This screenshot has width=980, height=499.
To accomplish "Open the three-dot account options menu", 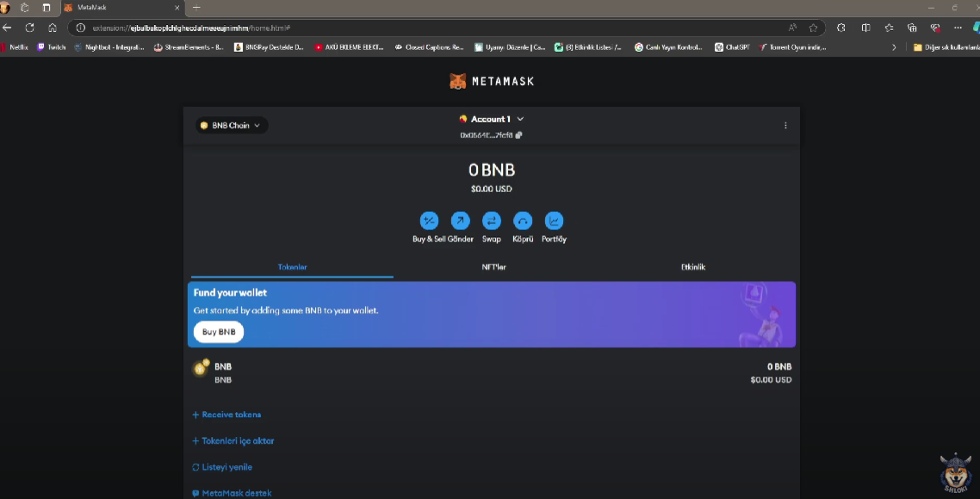I will (x=785, y=126).
